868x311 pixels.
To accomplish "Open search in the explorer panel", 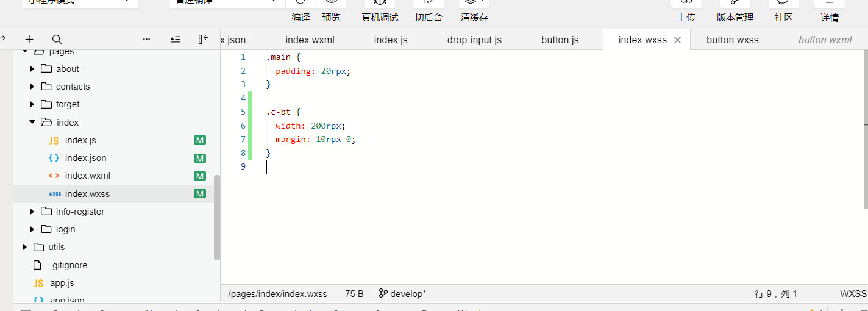I will 57,39.
